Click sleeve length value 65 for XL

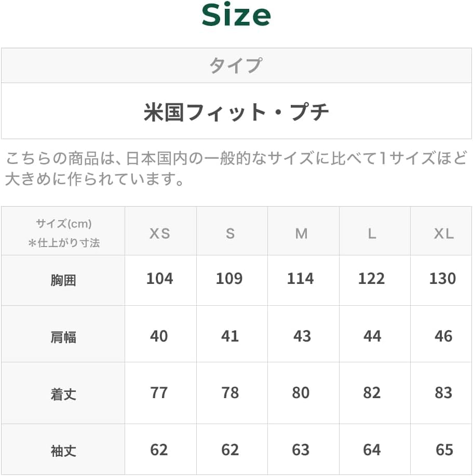click(444, 450)
